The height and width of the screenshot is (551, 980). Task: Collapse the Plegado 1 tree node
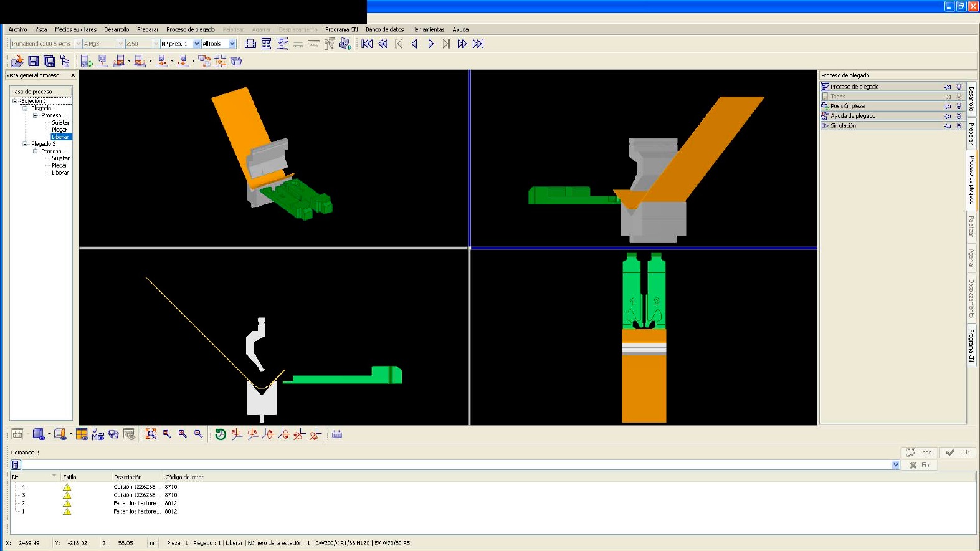(25, 108)
